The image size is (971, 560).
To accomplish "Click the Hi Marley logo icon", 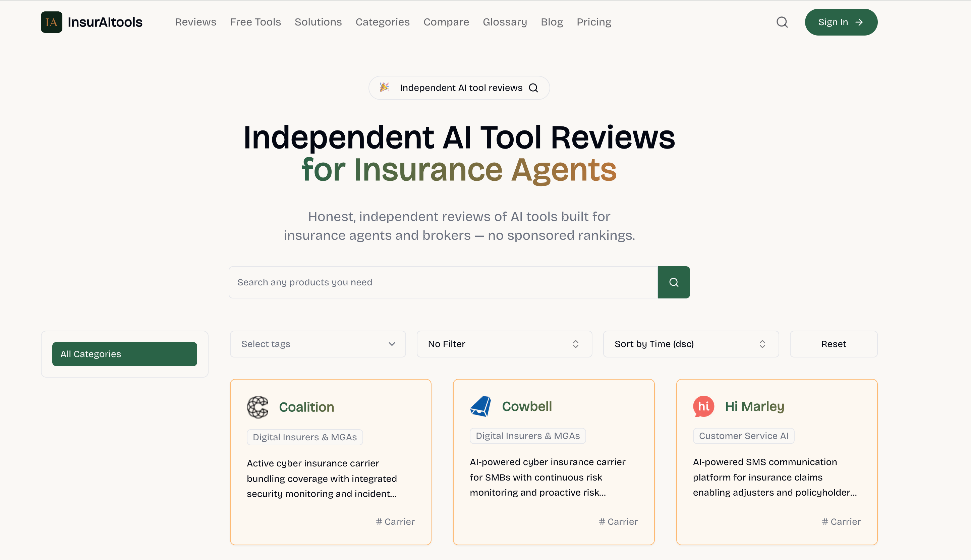I will click(703, 406).
